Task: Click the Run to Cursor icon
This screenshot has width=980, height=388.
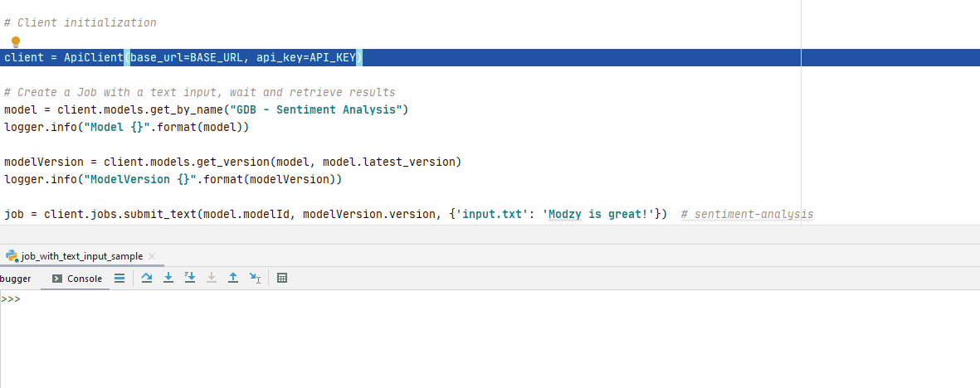Action: [256, 279]
